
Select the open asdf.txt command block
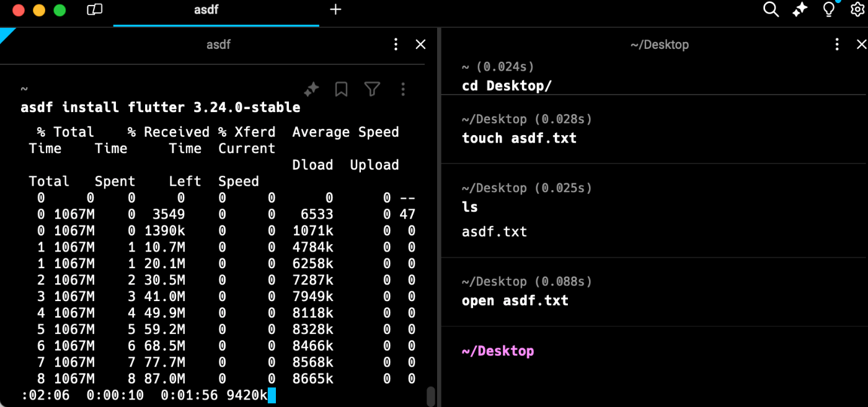[654, 292]
